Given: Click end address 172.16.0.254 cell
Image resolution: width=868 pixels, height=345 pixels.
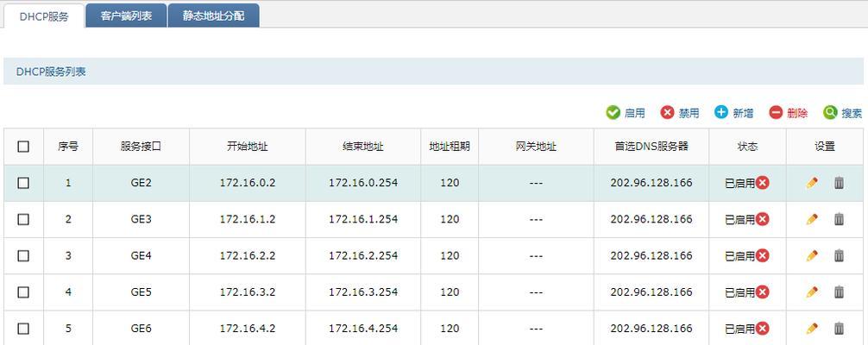Looking at the screenshot, I should coord(363,183).
